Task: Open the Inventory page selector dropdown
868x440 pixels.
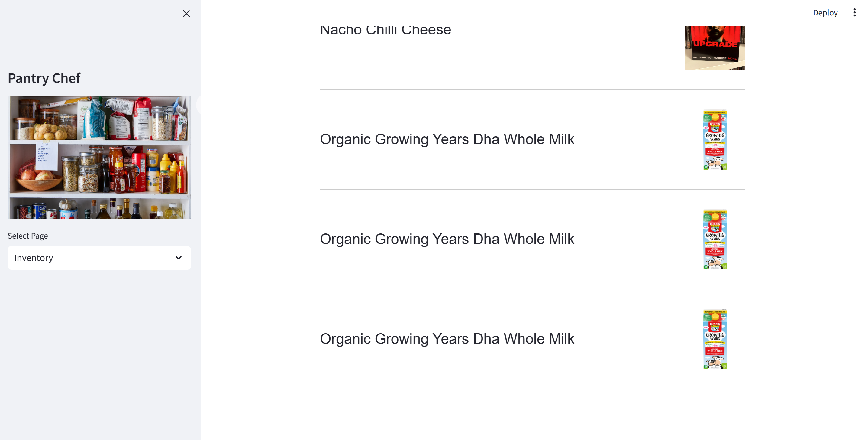Action: pos(99,258)
